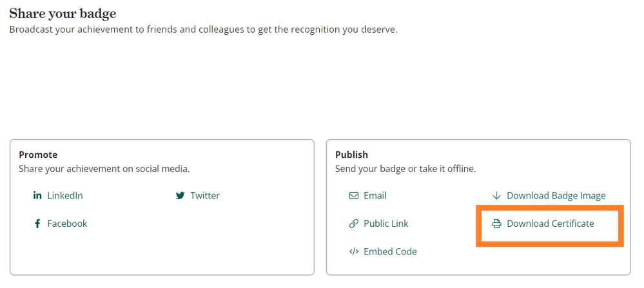Share badge via the Facebook text link
The height and width of the screenshot is (288, 644).
tap(67, 224)
